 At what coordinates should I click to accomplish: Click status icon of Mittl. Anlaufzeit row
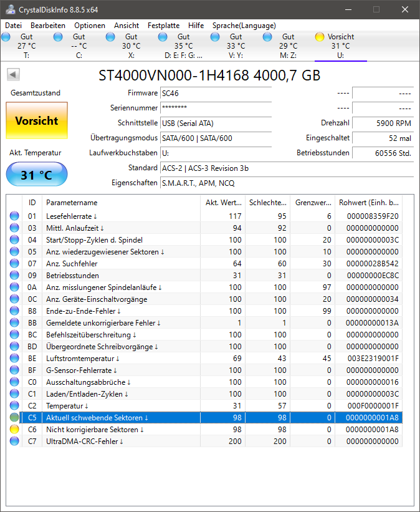(14, 228)
